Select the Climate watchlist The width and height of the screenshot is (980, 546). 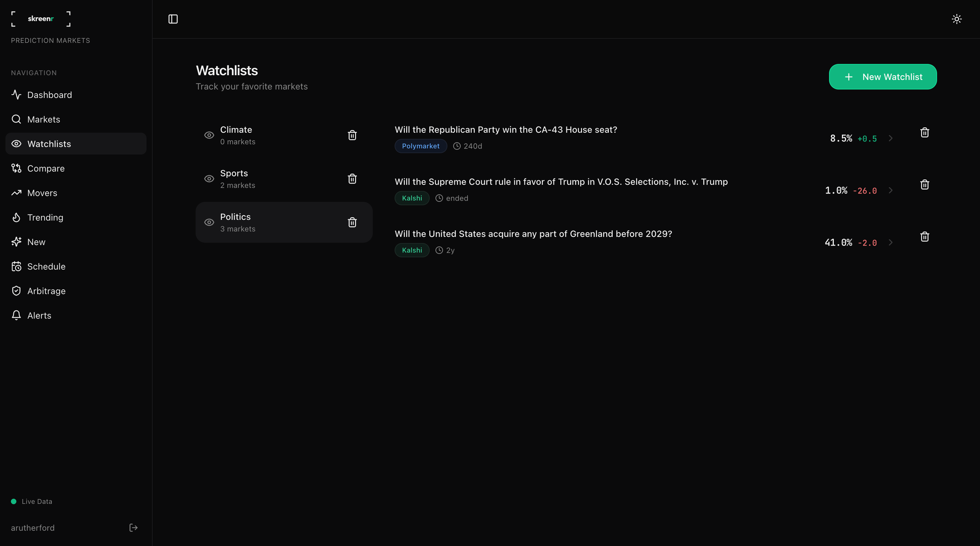tap(284, 135)
